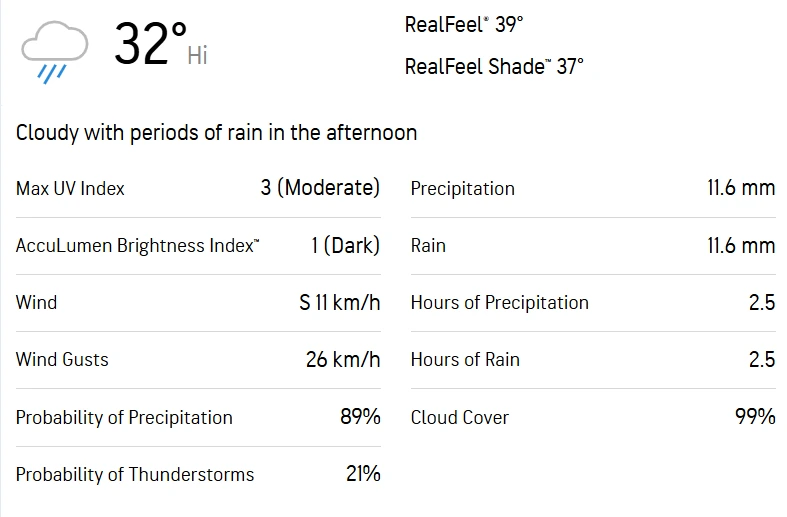The width and height of the screenshot is (787, 517).
Task: Click the cloudy with rain forecast description
Action: [x=216, y=133]
